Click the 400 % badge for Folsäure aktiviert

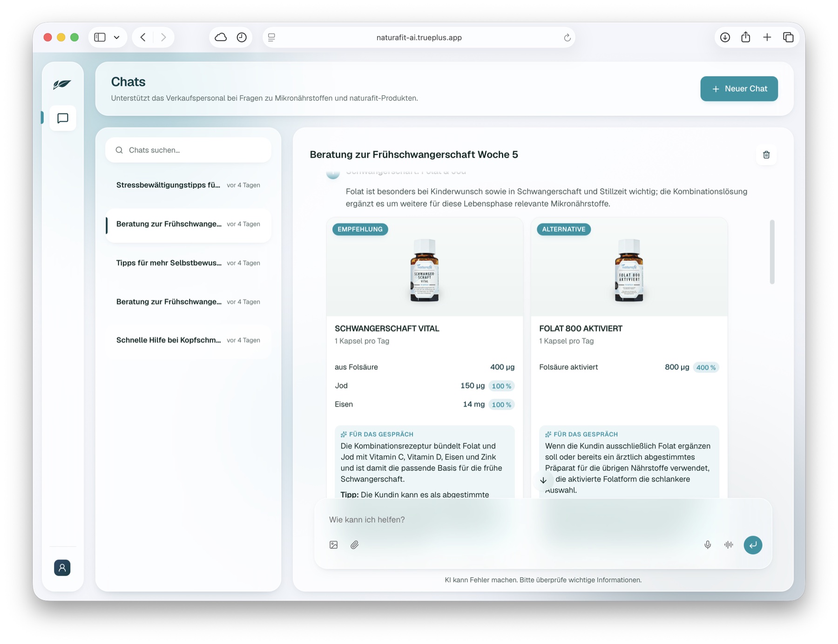click(x=706, y=367)
